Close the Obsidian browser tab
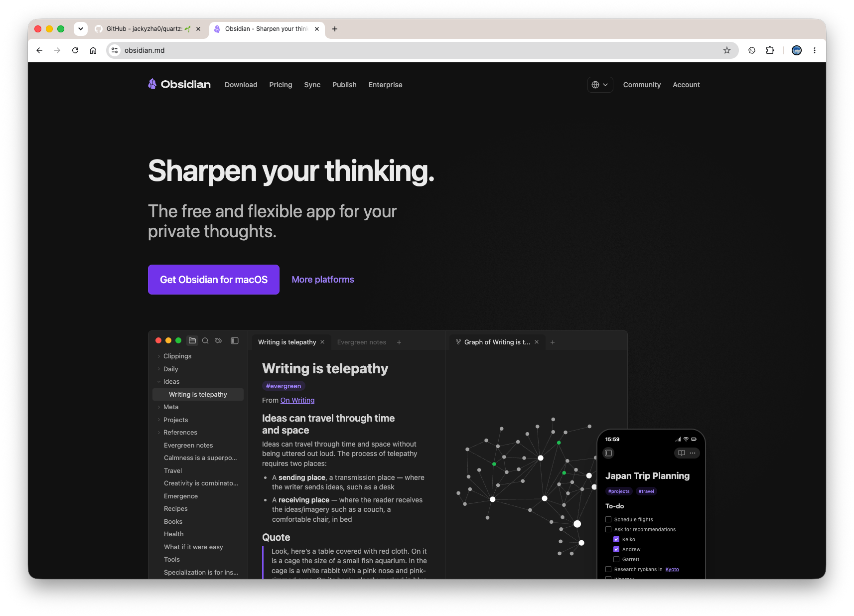Screen dimensions: 854x616 [x=317, y=29]
